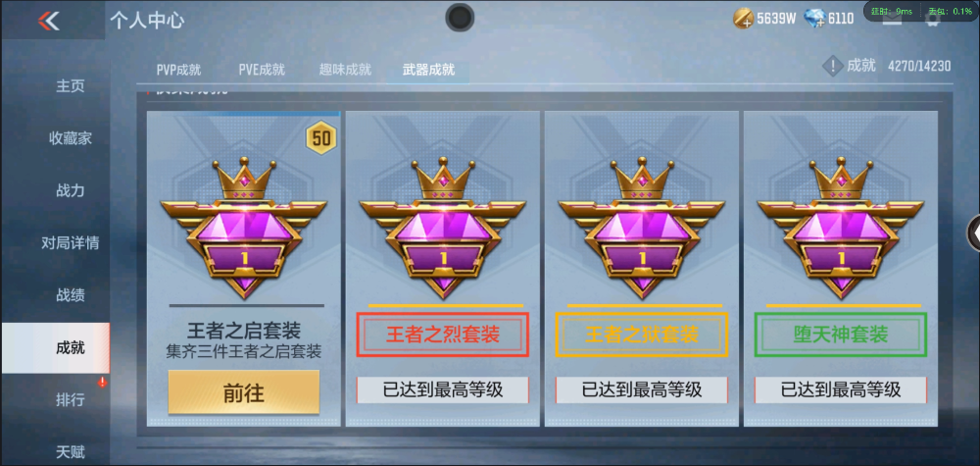Open the mail envelope icon
Viewport: 980px width, 466px height.
(x=892, y=20)
